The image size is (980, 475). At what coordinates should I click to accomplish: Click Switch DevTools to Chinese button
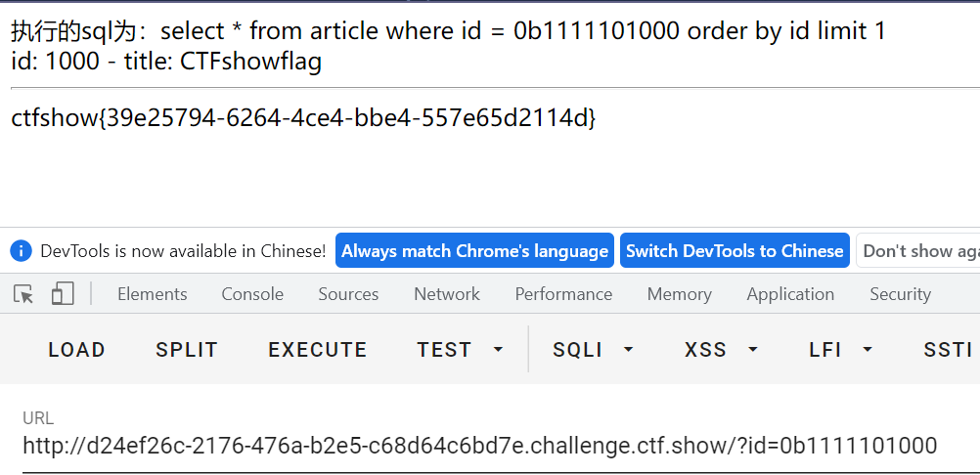[x=735, y=251]
